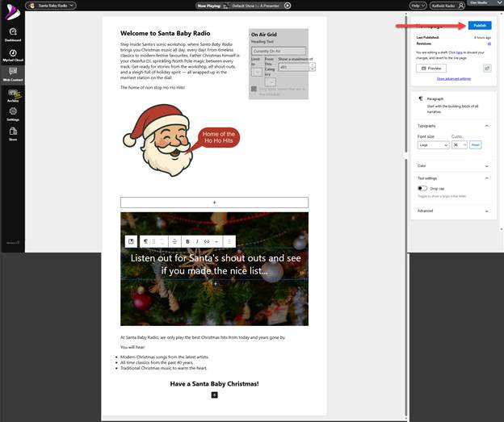Expand the Advanced panel
504x422 pixels.
pyautogui.click(x=487, y=211)
